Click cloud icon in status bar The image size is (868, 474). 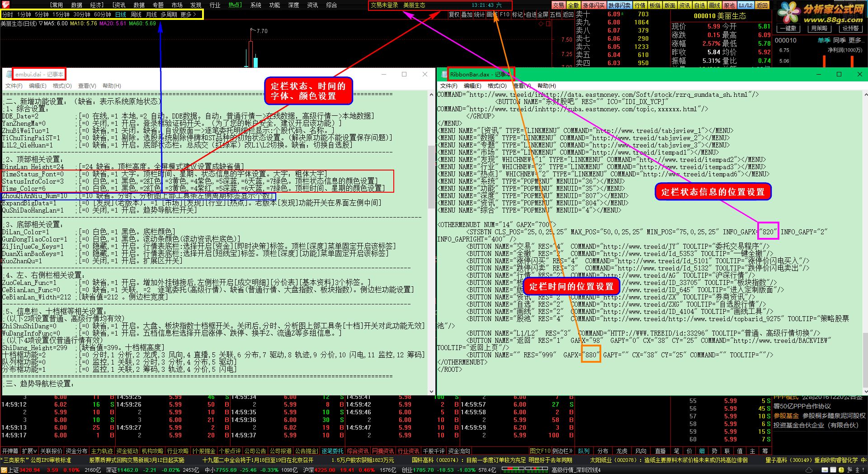(809, 470)
